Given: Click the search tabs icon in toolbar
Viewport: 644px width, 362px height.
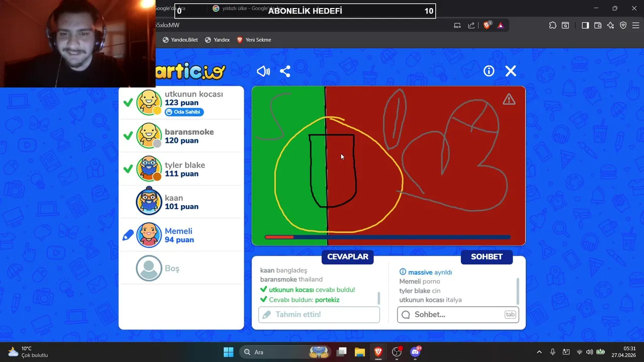Looking at the screenshot, I should point(566,25).
